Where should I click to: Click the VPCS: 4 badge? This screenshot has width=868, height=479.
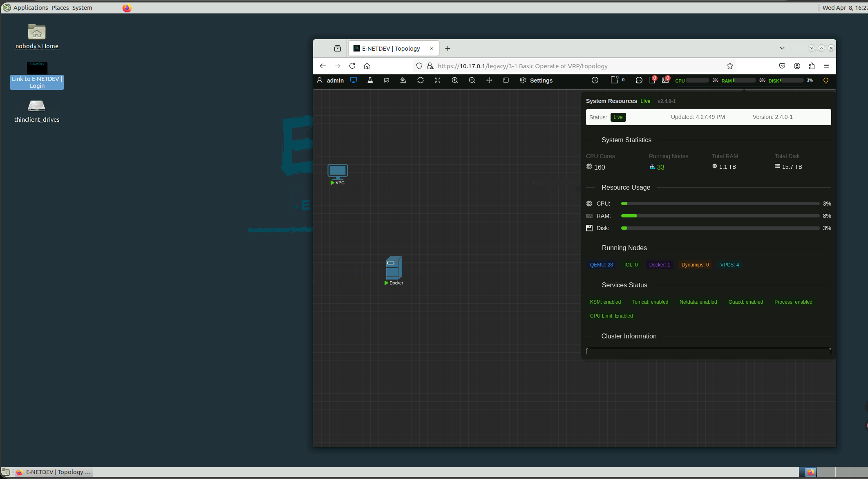click(x=729, y=265)
